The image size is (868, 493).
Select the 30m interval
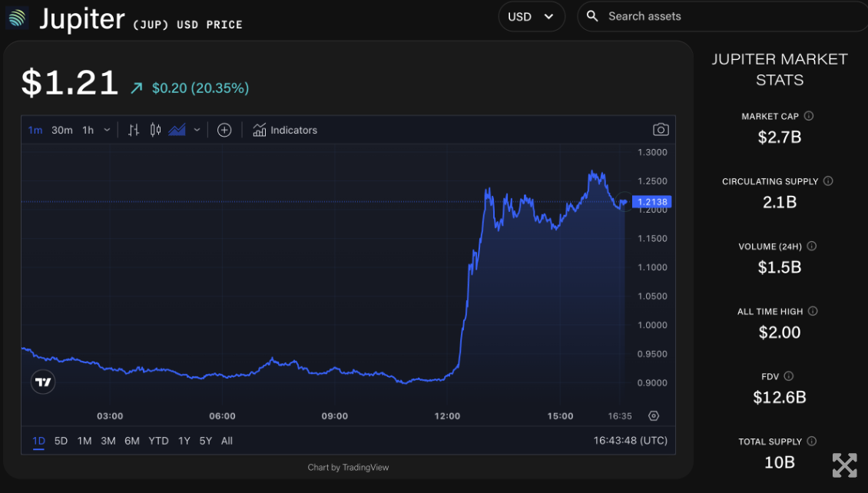click(62, 130)
